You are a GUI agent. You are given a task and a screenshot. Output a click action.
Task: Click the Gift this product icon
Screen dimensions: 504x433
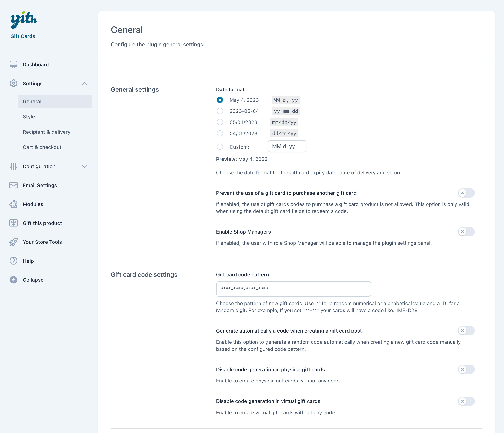pos(13,223)
